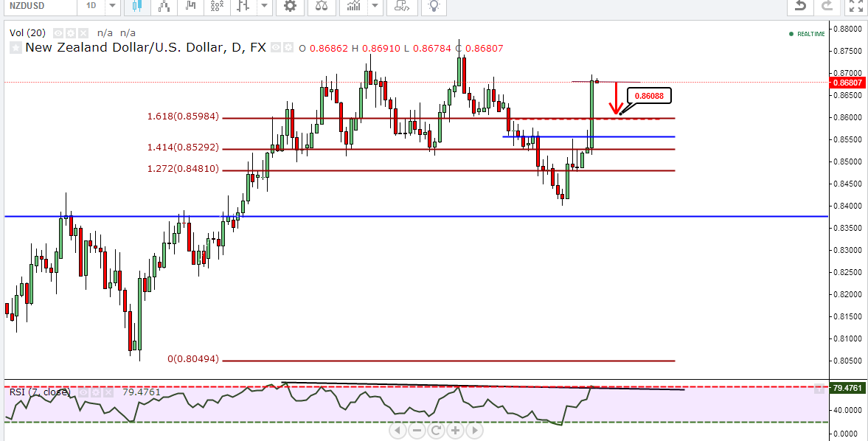Image resolution: width=868 pixels, height=441 pixels.
Task: Select the 1.272(0.84810) Fibonacci level label
Action: tap(183, 169)
